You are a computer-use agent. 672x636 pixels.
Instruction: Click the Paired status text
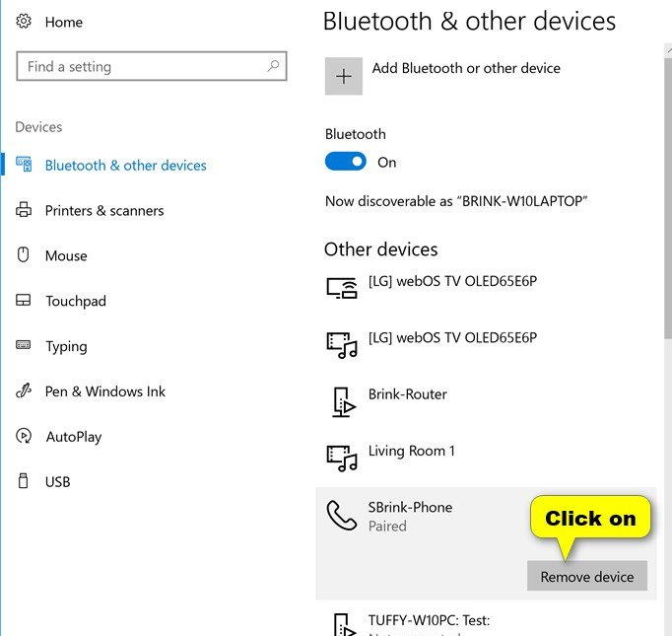click(387, 526)
